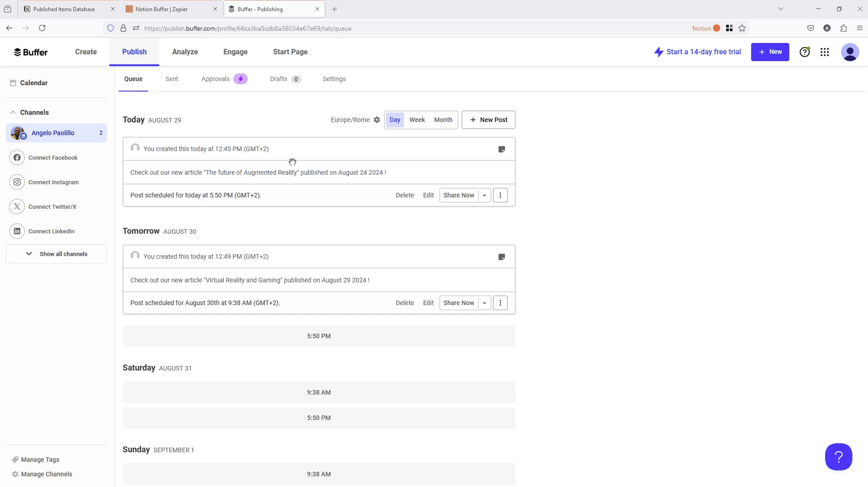Click the New Post button

(x=488, y=120)
